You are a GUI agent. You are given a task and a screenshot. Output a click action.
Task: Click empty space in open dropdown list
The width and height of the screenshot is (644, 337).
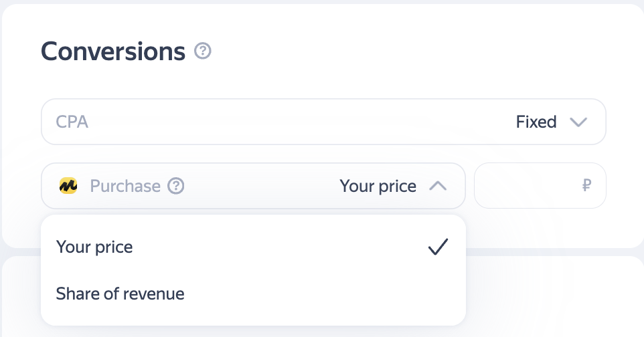click(x=301, y=271)
